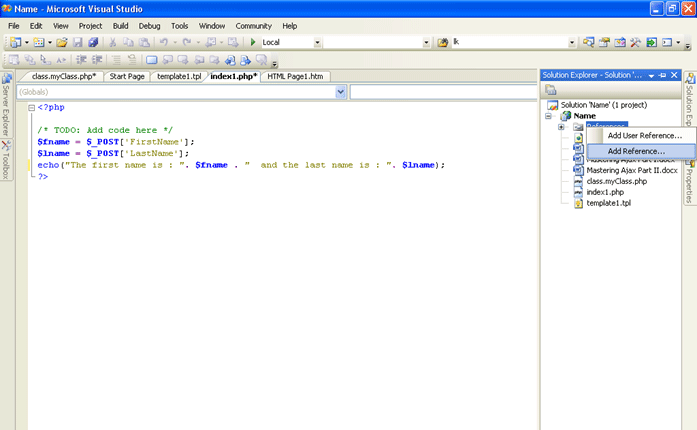Screen dimensions: 697x430
Task: Open the (Globals) scope dropdown
Action: coord(341,92)
